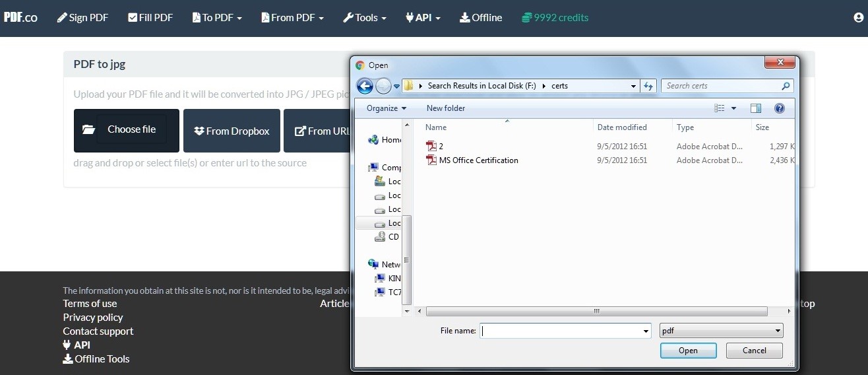Click the PDF icon of file '2'
Viewport: 868px width, 375px height.
coord(431,147)
